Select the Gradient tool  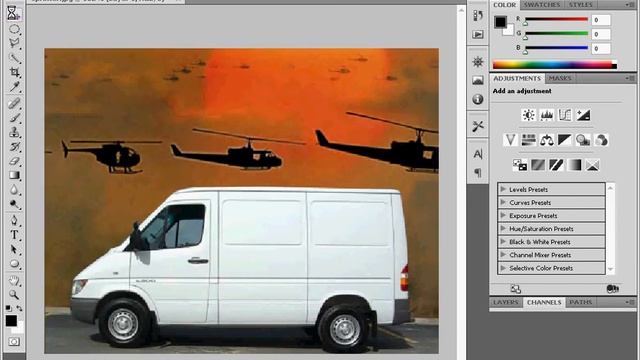[14, 175]
